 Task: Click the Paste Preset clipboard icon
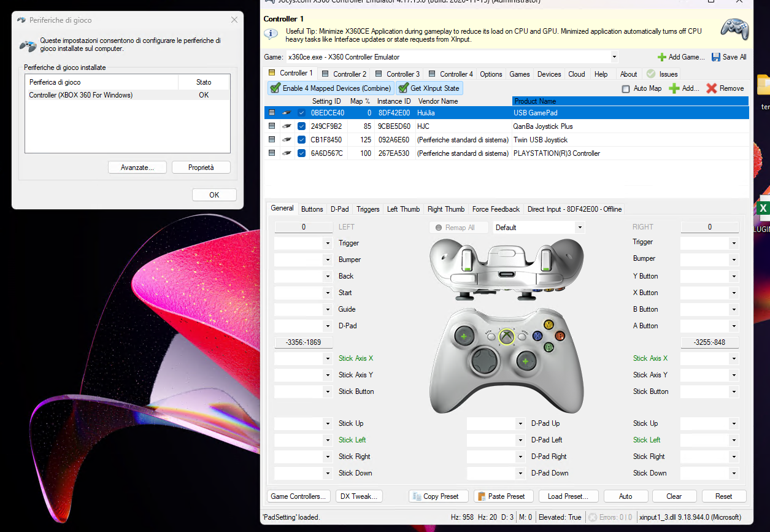(482, 496)
